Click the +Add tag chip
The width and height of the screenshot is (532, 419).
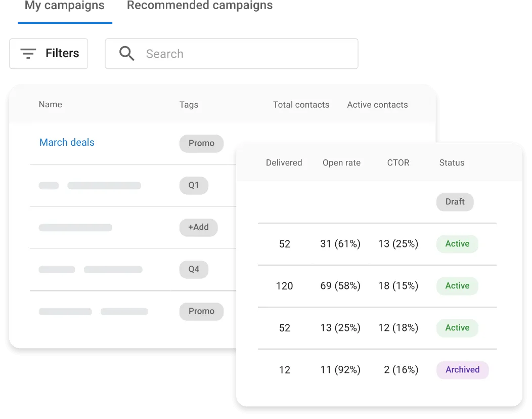pos(198,227)
